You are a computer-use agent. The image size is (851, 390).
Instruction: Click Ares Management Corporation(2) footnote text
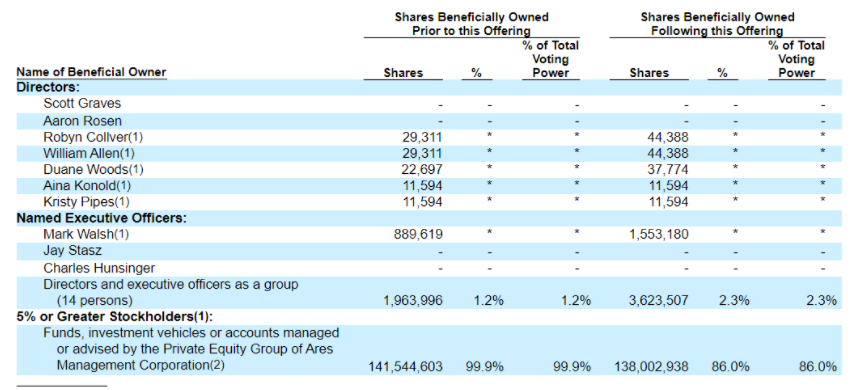(x=140, y=366)
